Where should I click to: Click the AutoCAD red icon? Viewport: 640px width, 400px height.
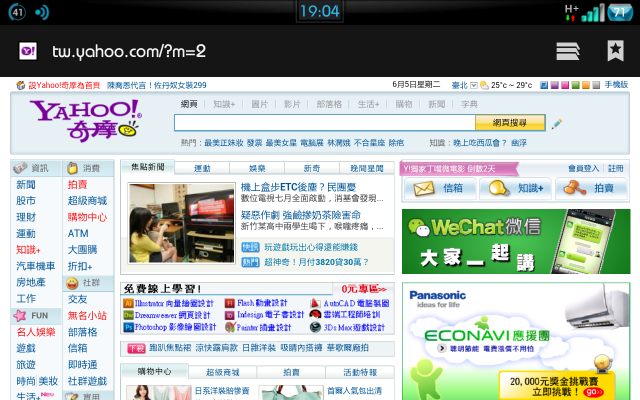(315, 303)
